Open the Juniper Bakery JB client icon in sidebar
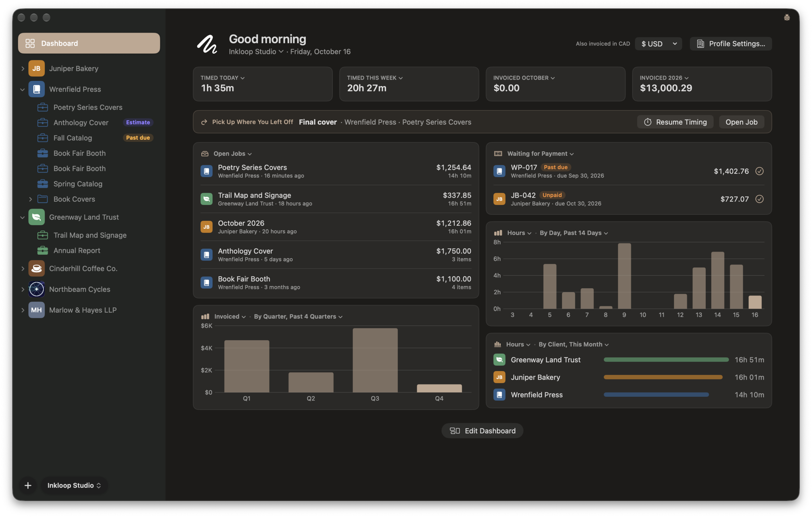This screenshot has width=812, height=517. [x=36, y=69]
